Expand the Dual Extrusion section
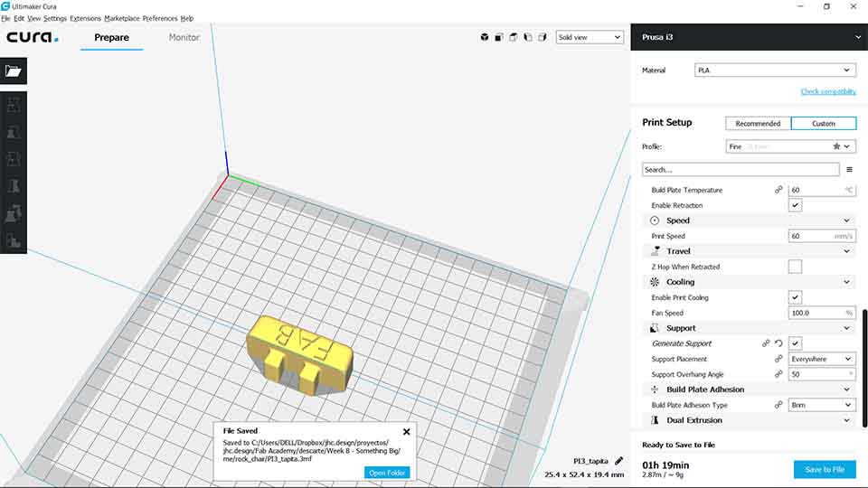Viewport: 868px width, 488px height. tap(749, 420)
